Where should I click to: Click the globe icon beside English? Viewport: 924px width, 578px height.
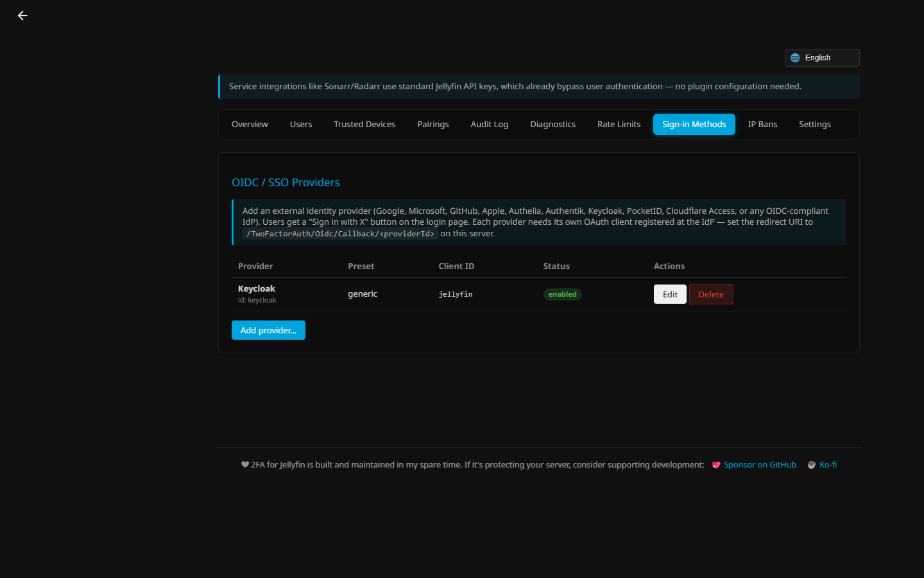[x=795, y=58]
